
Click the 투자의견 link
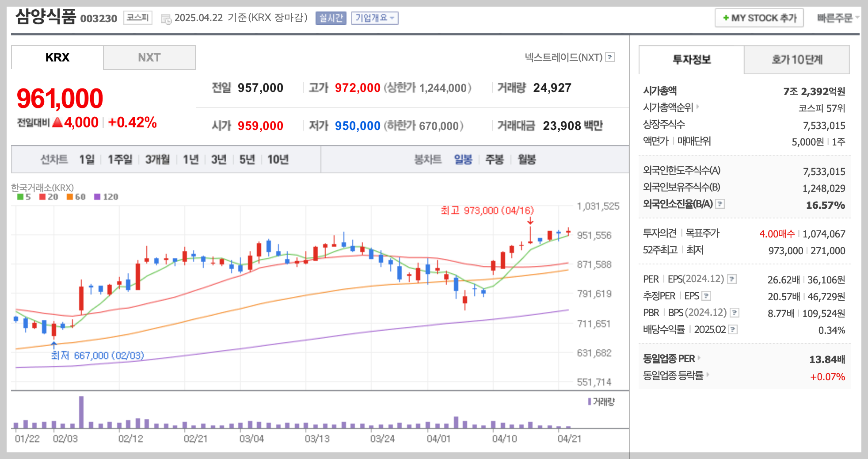click(x=660, y=233)
